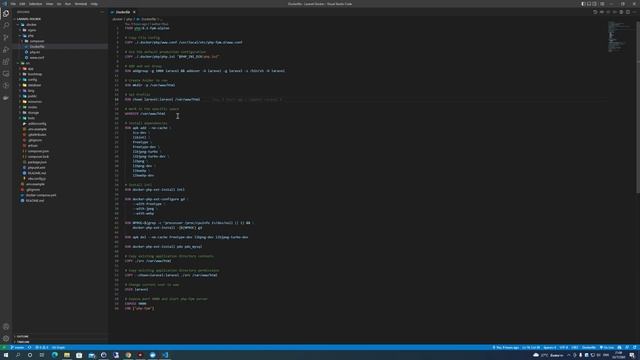Expand the Outline section

click(22, 337)
